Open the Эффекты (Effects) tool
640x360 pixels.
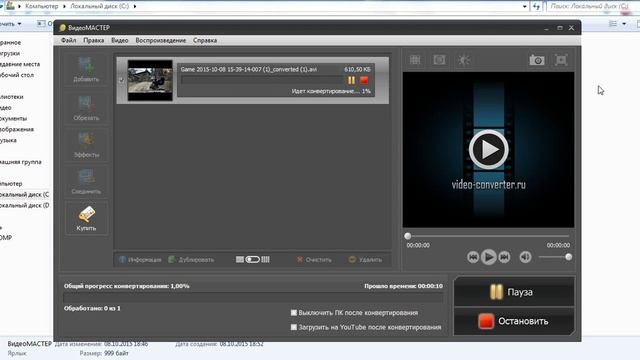pos(86,144)
